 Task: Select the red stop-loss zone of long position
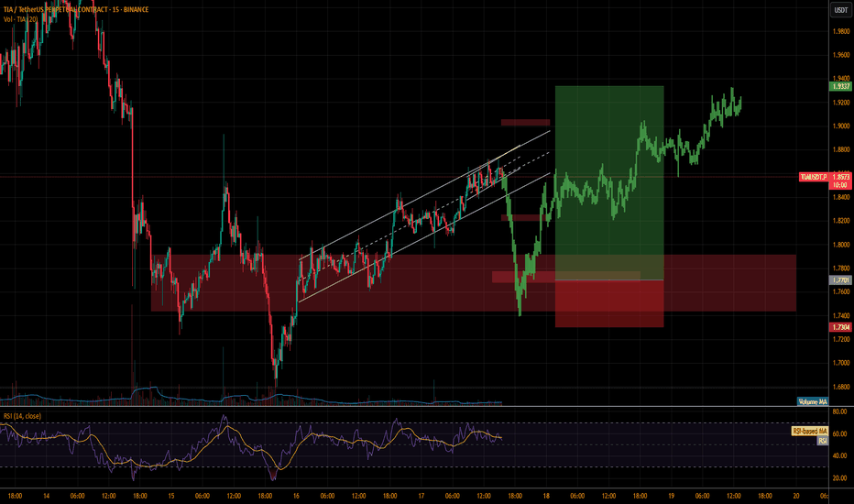[x=609, y=304]
